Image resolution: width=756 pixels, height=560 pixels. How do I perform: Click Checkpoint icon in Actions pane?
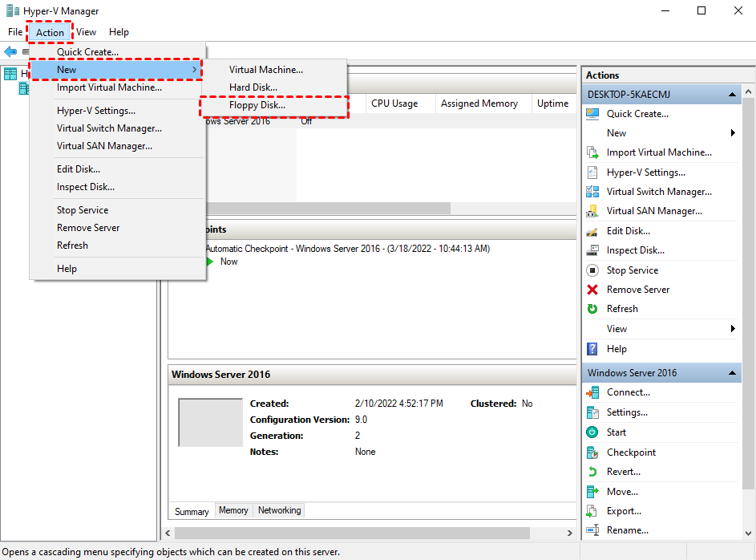[x=592, y=452]
